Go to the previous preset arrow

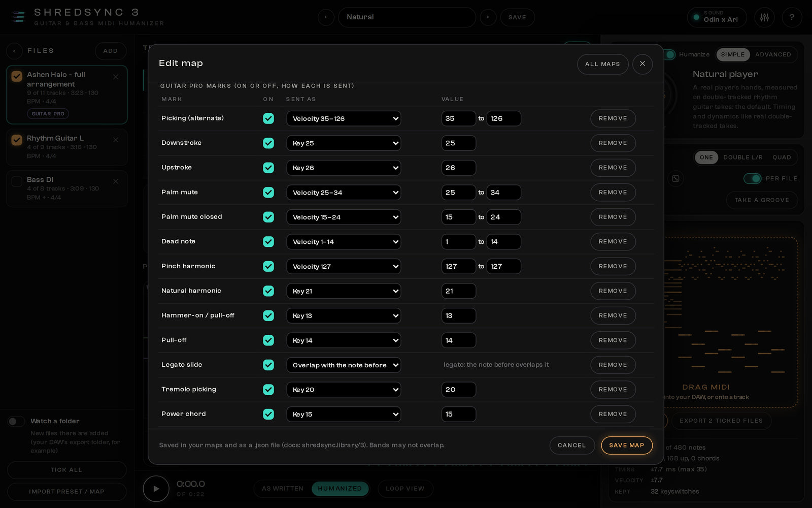tap(326, 17)
